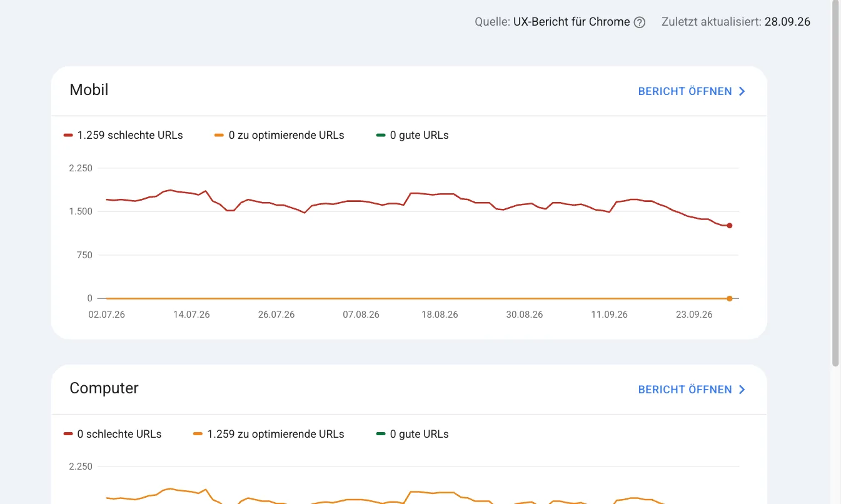
Task: Open help icon beside UX-Bericht für Chrome
Action: [639, 23]
